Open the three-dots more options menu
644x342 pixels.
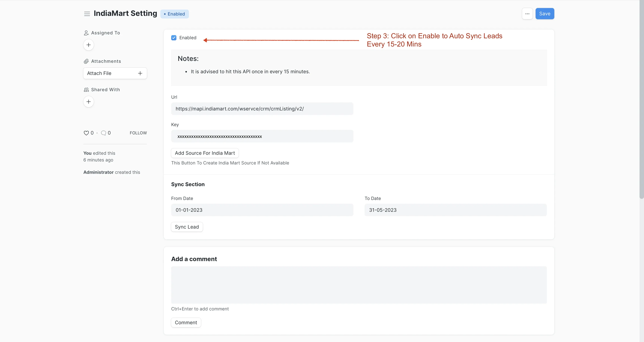tap(527, 14)
